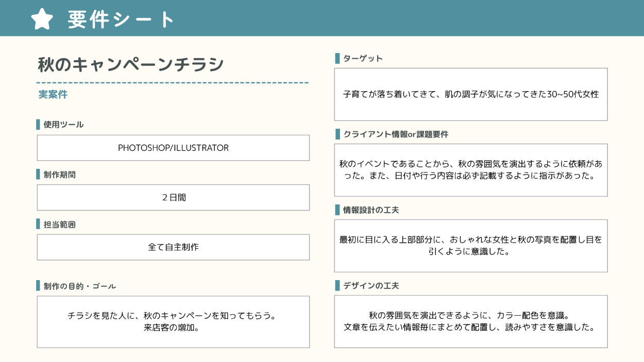Select the 情報設計の工夫 section label
644x362 pixels.
pos(370,210)
